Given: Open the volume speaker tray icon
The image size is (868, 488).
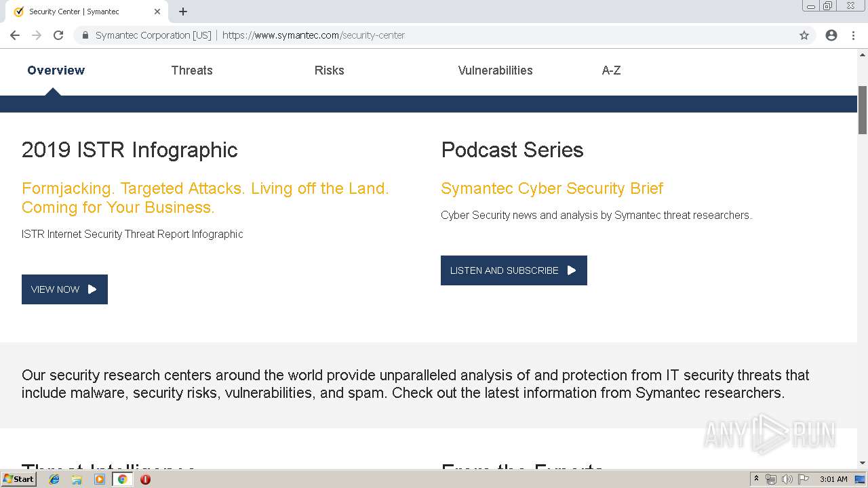Looking at the screenshot, I should (787, 479).
